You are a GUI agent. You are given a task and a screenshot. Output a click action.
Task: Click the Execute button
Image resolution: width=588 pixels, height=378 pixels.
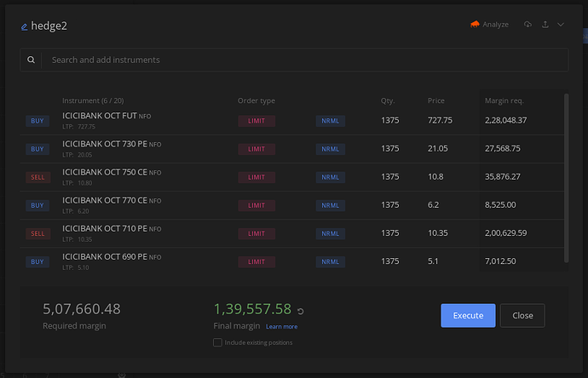pos(468,316)
